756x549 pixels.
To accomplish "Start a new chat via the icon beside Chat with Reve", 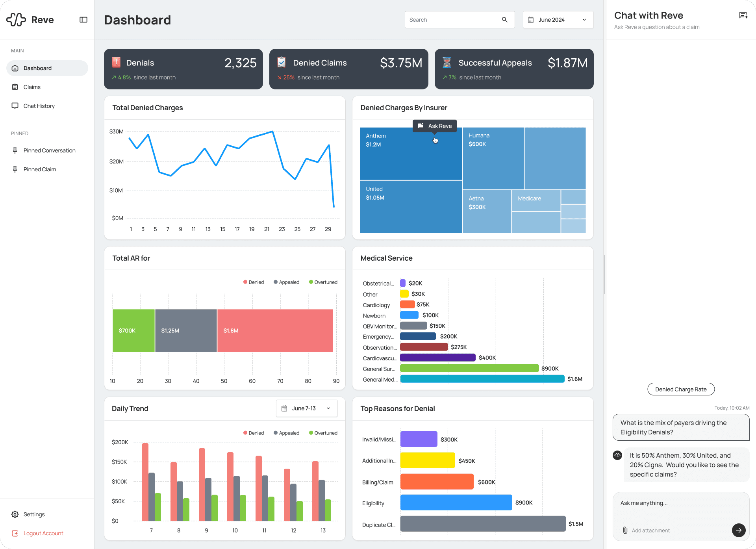I will click(x=743, y=15).
